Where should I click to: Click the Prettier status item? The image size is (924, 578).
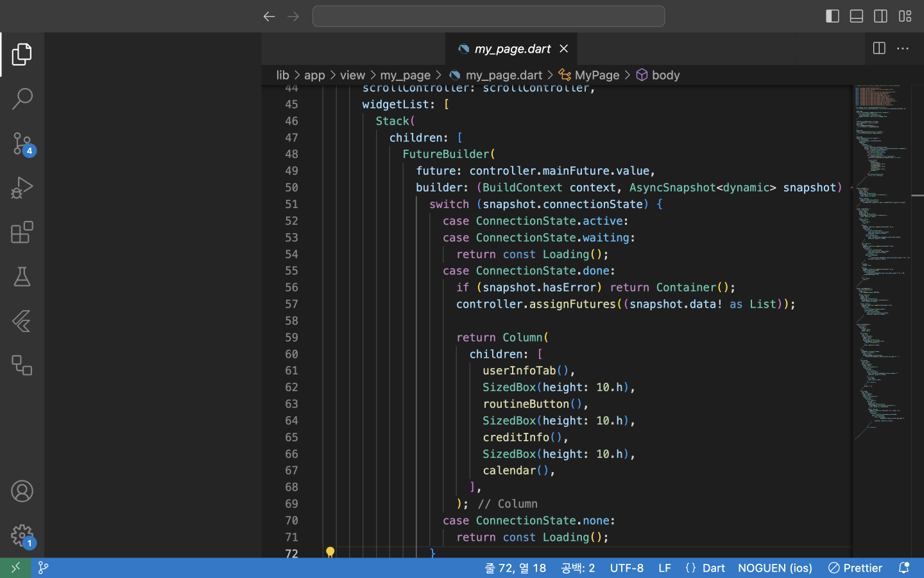coord(855,568)
